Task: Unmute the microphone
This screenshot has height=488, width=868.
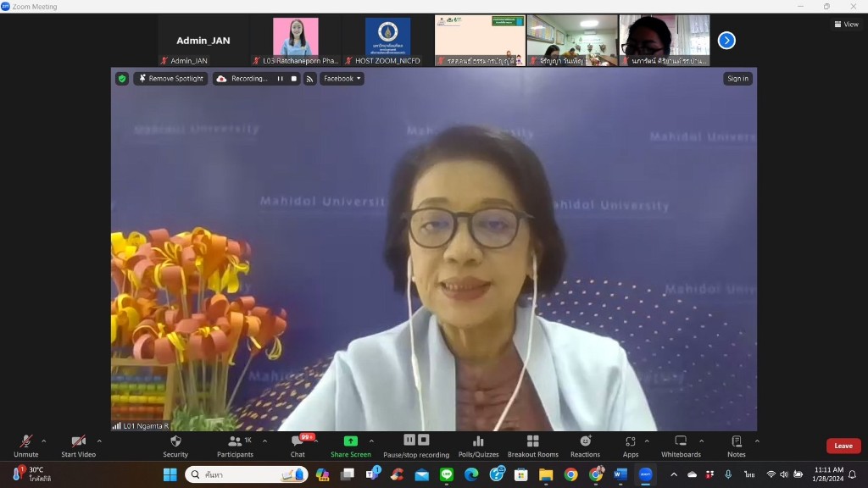Action: [25, 446]
